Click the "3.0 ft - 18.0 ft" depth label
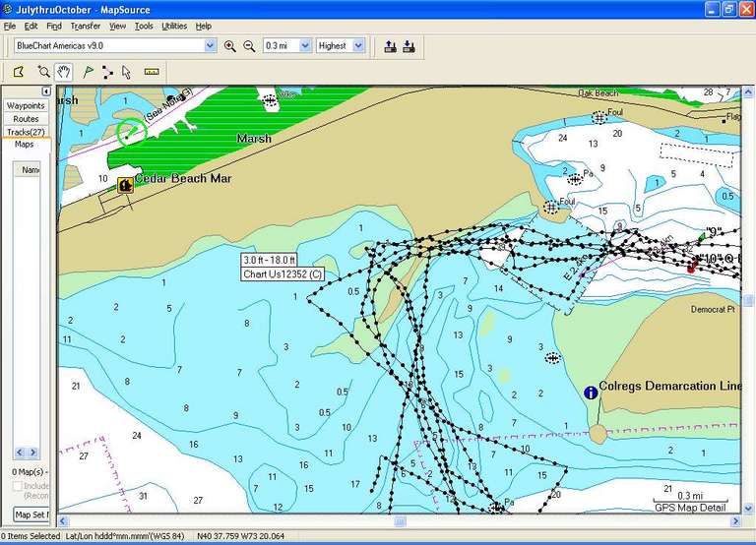Viewport: 756px width, 545px height. pos(269,260)
